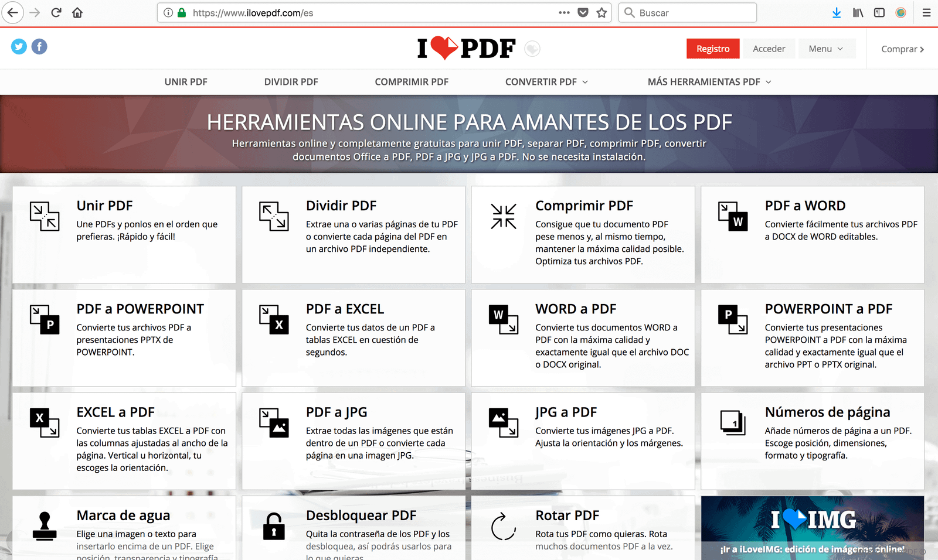This screenshot has width=938, height=560.
Task: Click the PDF a WORD icon
Action: pos(733,216)
